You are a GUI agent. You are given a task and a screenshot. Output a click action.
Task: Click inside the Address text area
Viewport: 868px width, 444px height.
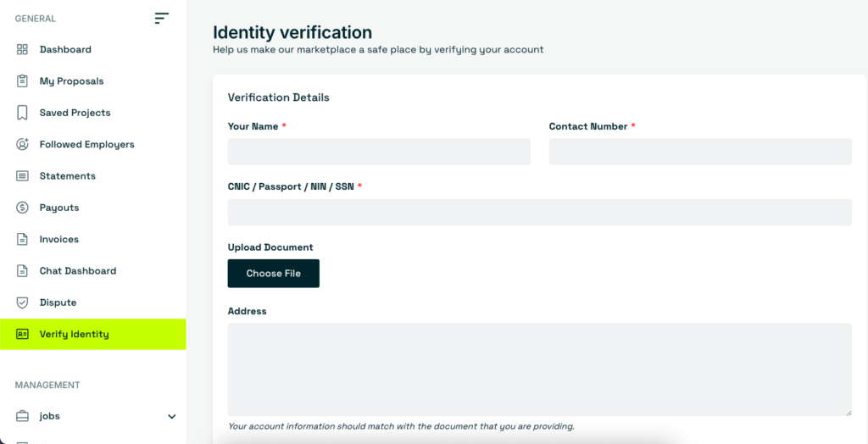pos(540,369)
